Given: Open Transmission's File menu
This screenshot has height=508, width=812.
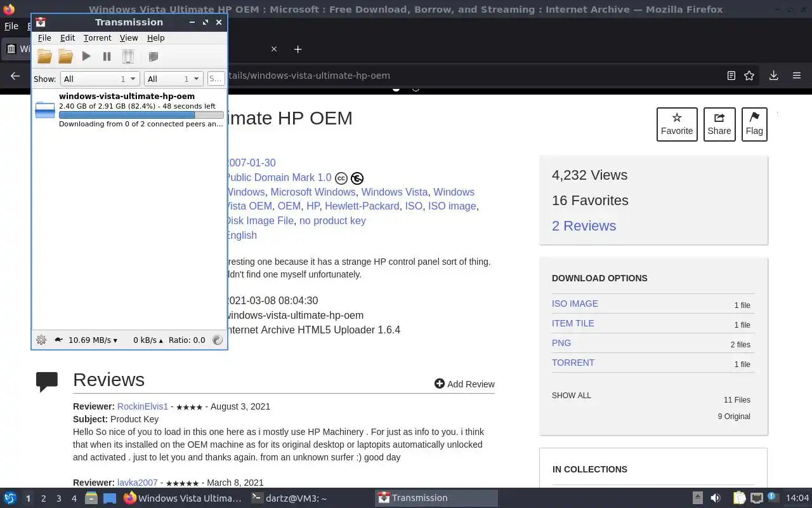Looking at the screenshot, I should click(x=44, y=38).
